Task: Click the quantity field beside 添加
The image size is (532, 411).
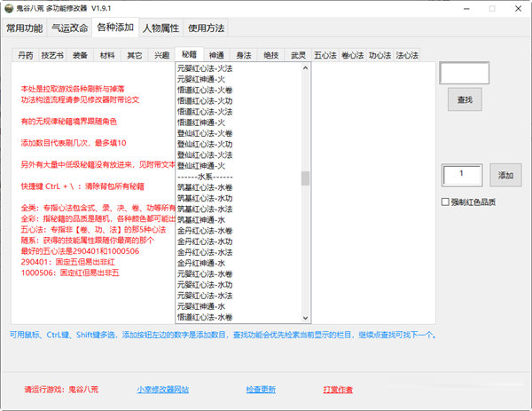Action: 461,176
